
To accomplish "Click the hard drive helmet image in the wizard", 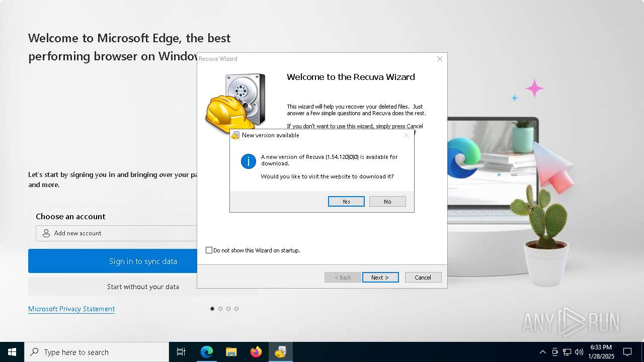I will coord(235,104).
